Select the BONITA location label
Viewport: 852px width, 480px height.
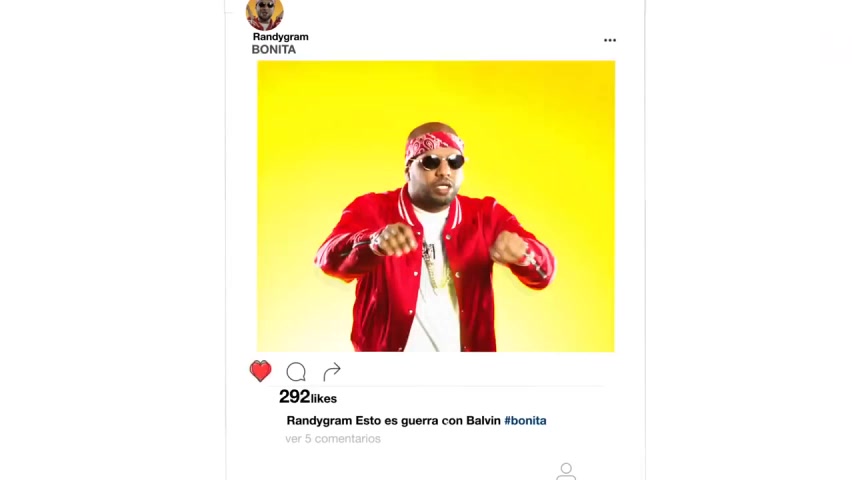(x=273, y=49)
